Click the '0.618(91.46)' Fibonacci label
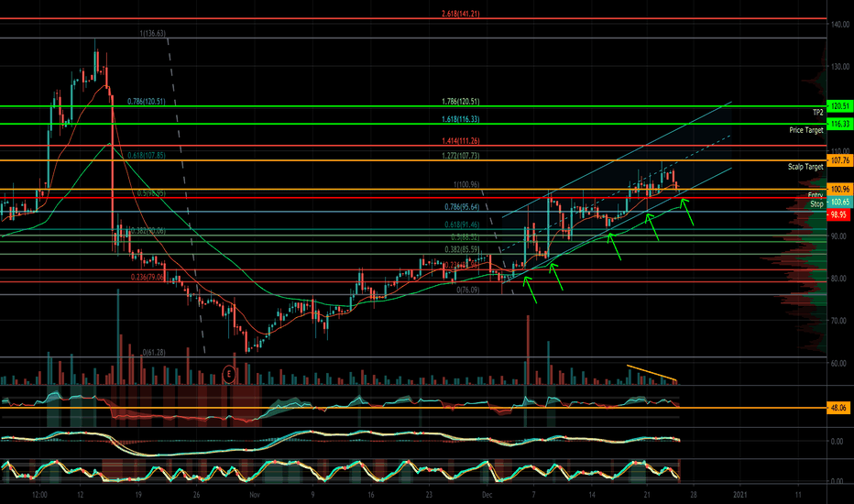Image resolution: width=854 pixels, height=504 pixels. 462,224
